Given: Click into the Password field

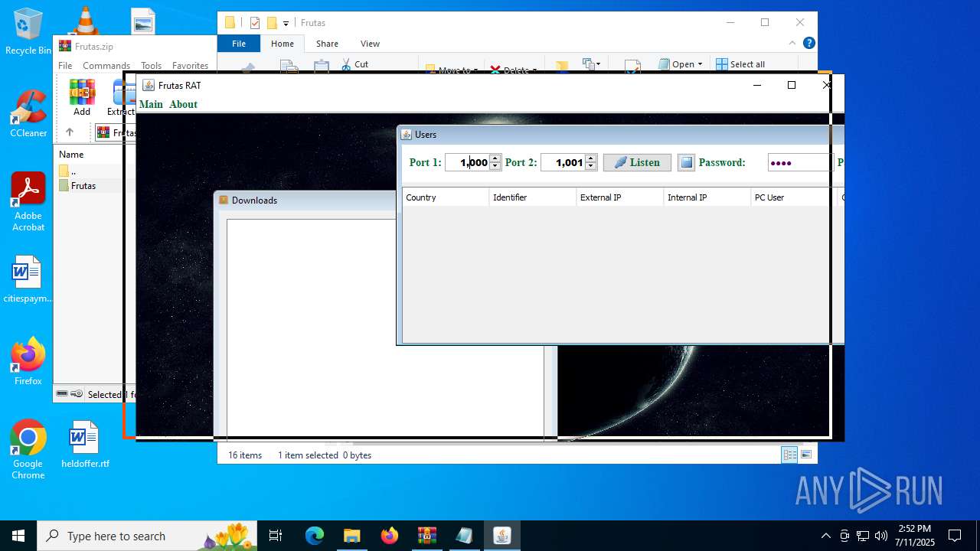Looking at the screenshot, I should 800,162.
